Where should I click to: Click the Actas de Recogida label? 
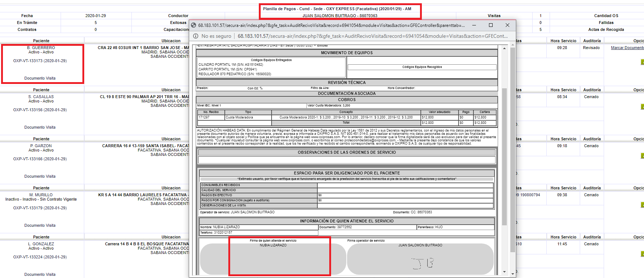coord(606,29)
